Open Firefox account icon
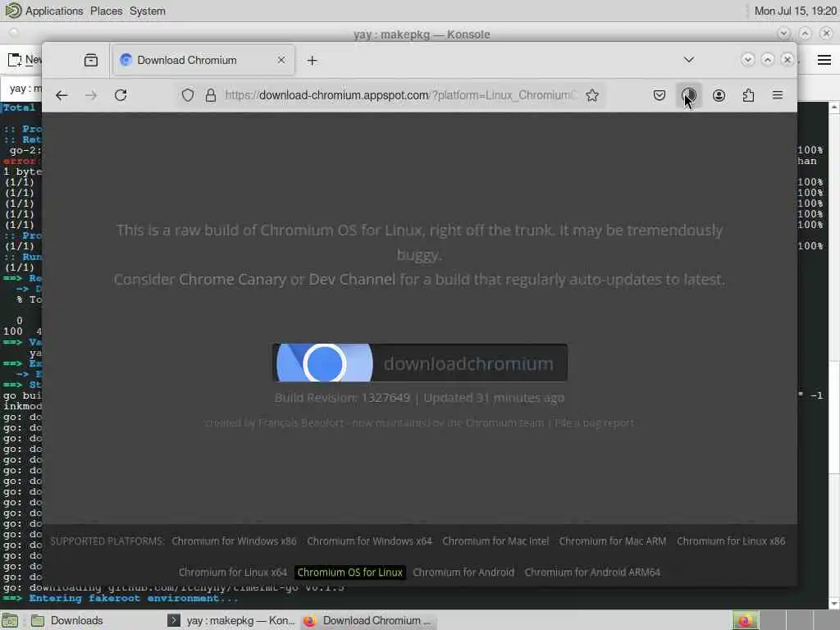840x630 pixels. [x=719, y=95]
